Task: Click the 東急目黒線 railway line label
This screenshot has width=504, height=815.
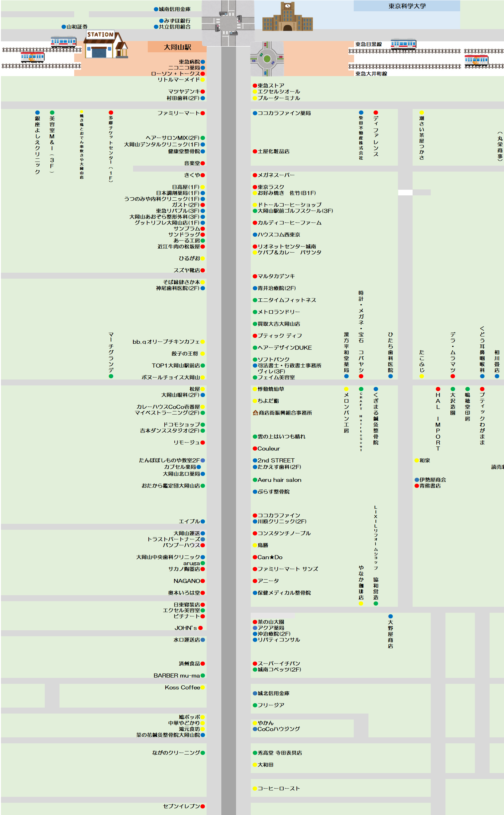Action: (368, 44)
